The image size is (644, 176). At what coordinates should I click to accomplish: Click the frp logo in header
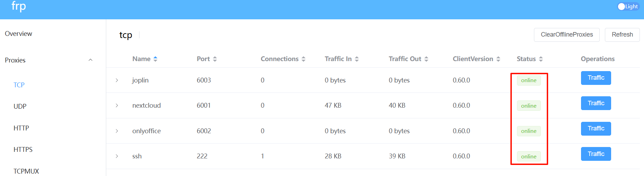(19, 6)
